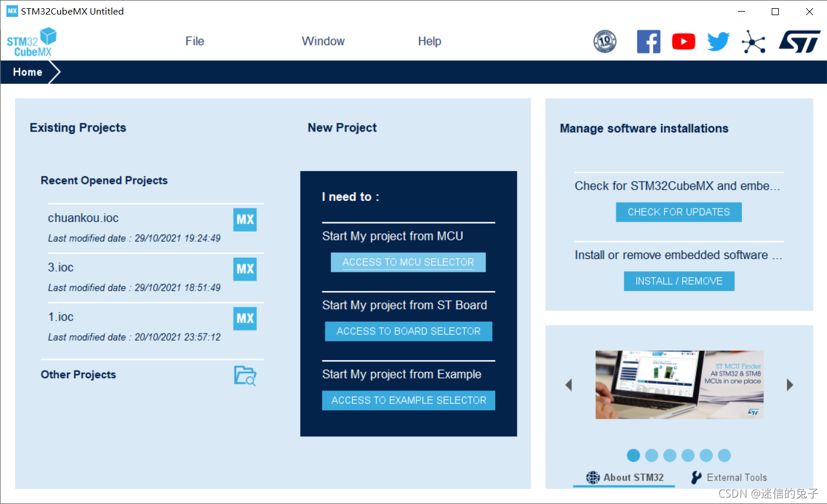The height and width of the screenshot is (504, 827).
Task: Select fourth carousel page dot
Action: (688, 455)
